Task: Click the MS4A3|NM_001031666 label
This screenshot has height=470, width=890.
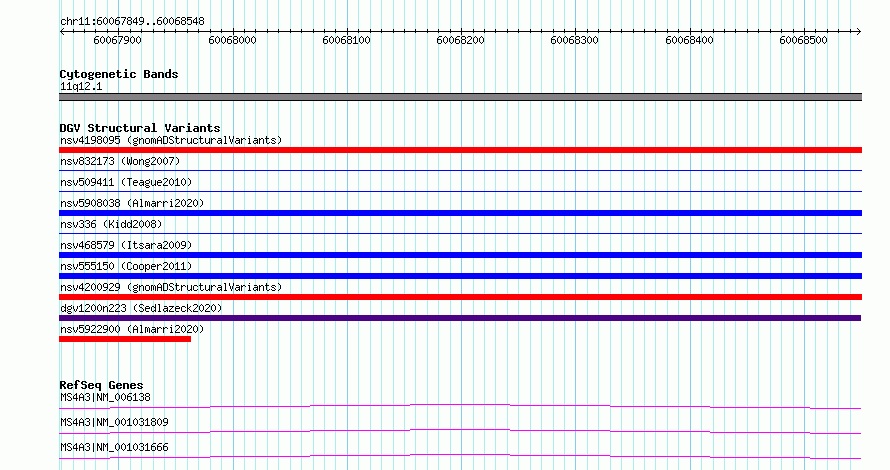Action: [x=114, y=447]
